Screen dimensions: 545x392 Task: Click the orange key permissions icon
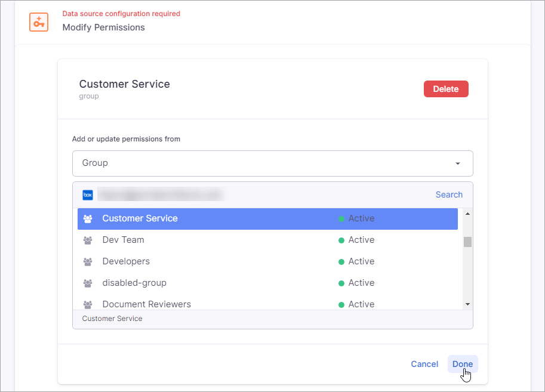tap(39, 21)
